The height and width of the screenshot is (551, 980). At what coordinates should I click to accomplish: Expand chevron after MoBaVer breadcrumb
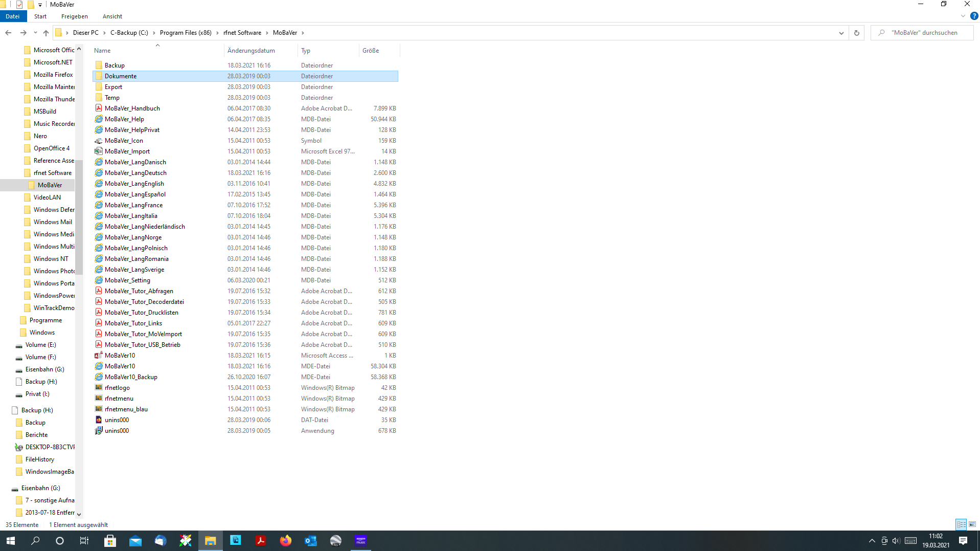[303, 33]
